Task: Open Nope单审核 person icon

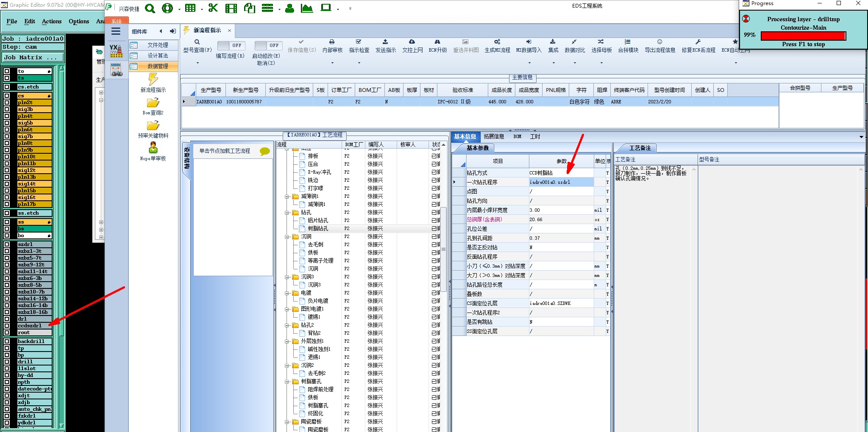Action: coord(153,147)
